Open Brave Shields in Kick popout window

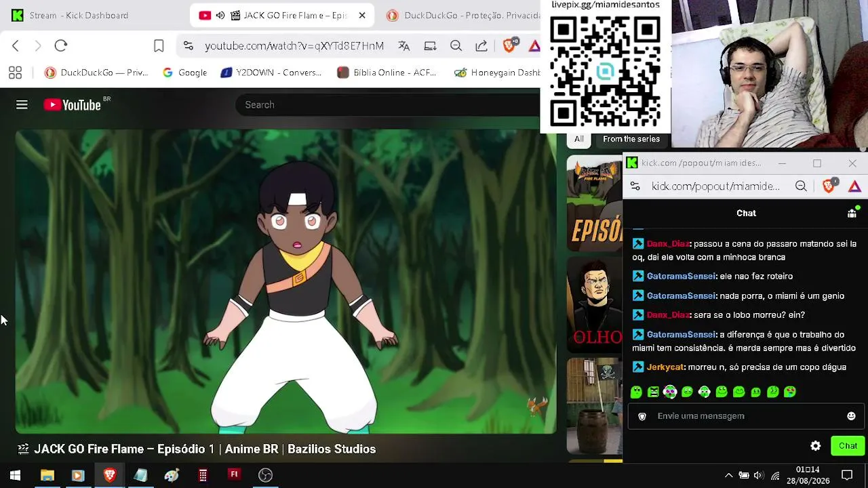coord(829,186)
